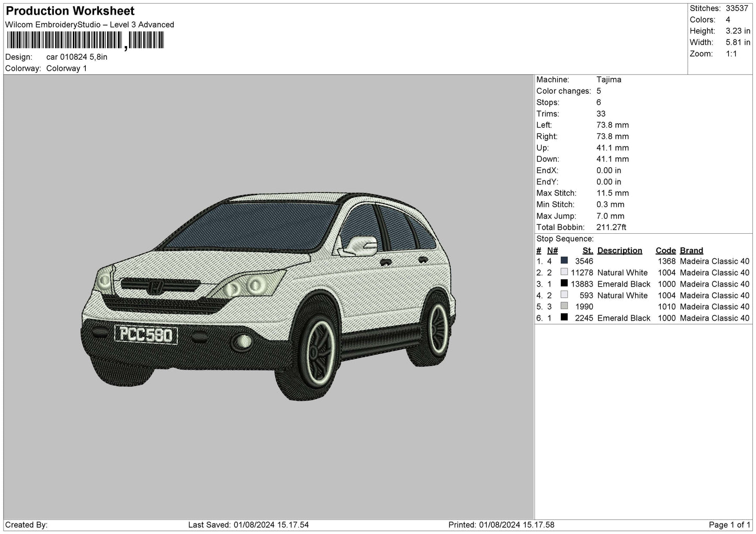This screenshot has width=756, height=534.
Task: Click stitch count 11278 in stop 2
Action: coord(582,272)
